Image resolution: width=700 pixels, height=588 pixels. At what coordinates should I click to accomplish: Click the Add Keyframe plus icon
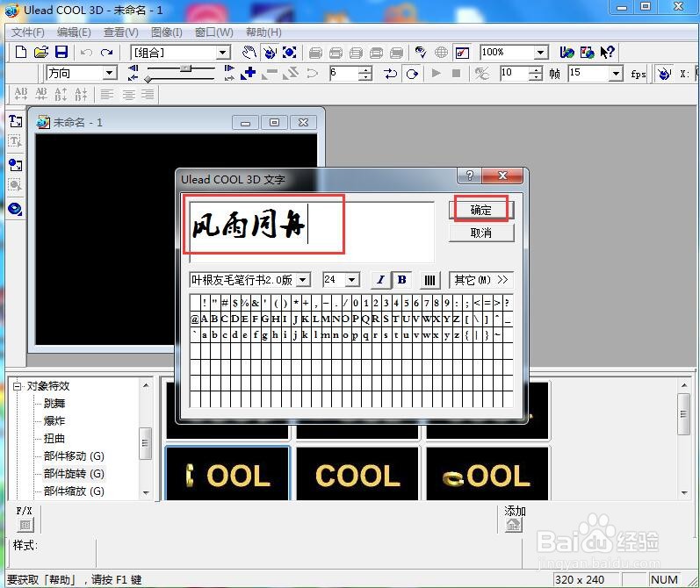coord(249,73)
